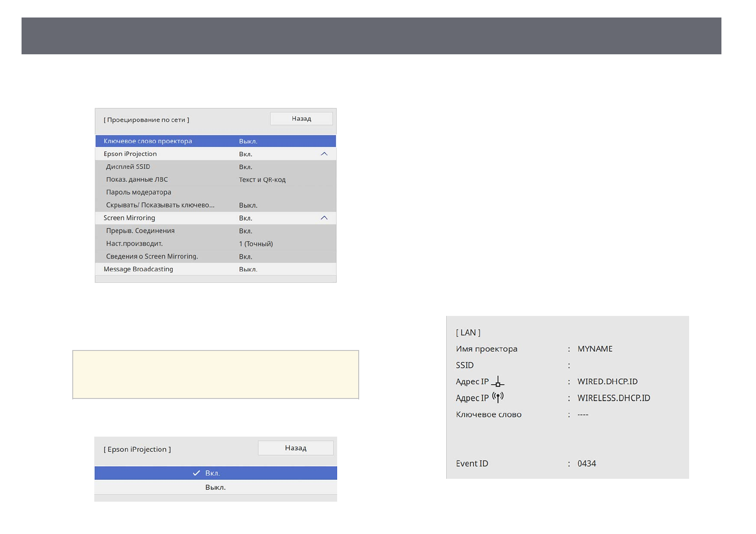Open Сведения о Screen Mirroring setting
The height and width of the screenshot is (534, 756).
215,256
